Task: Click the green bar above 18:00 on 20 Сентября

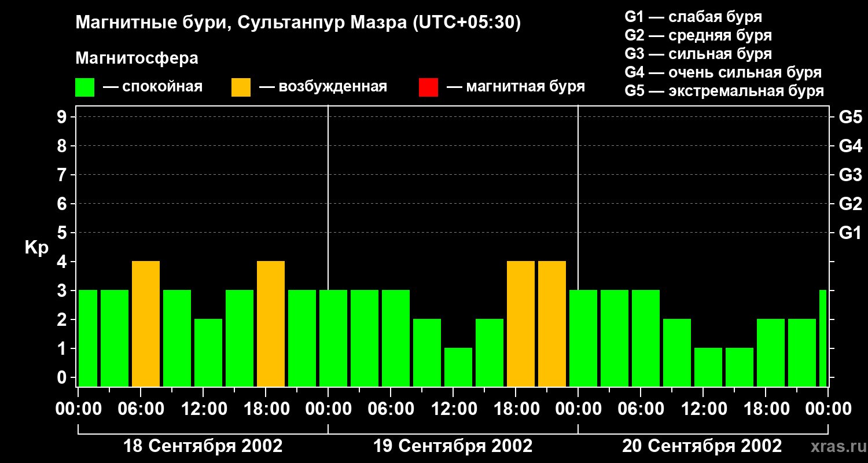Action: 771,353
